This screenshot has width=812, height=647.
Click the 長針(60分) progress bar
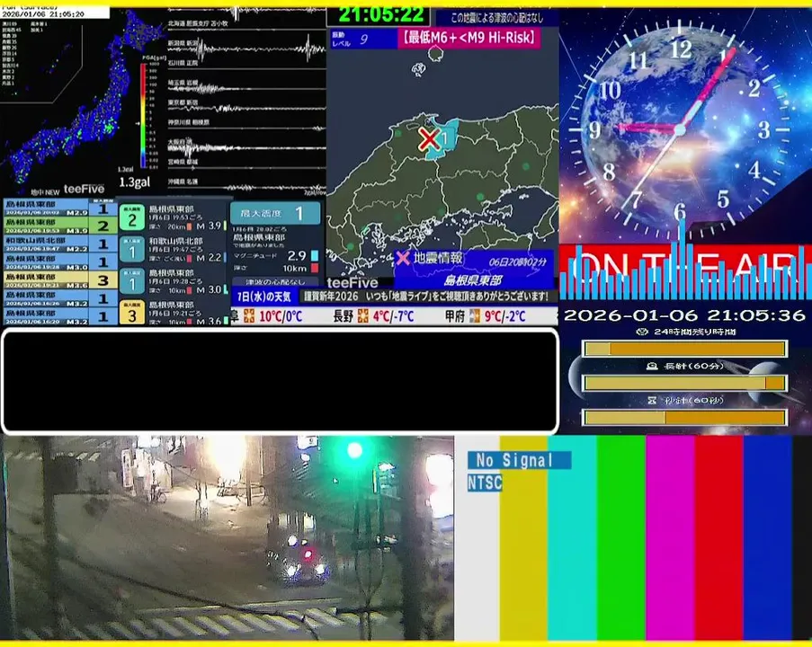(684, 383)
